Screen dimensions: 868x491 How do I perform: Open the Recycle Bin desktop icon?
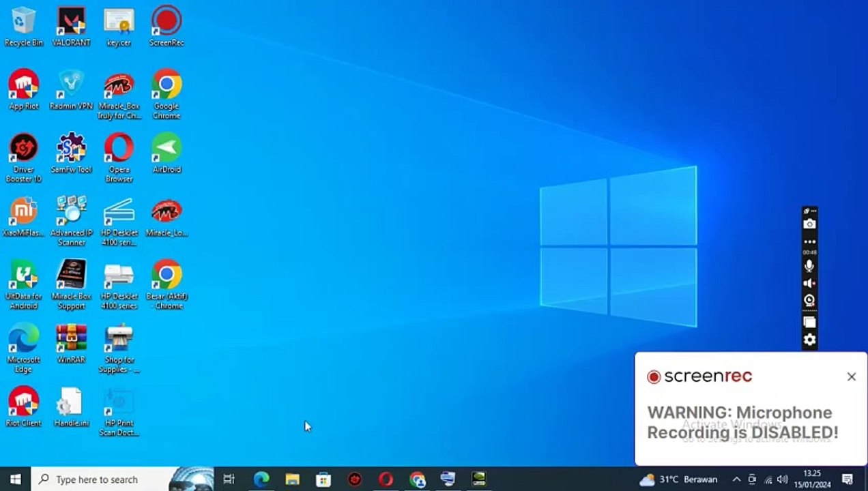(x=23, y=27)
